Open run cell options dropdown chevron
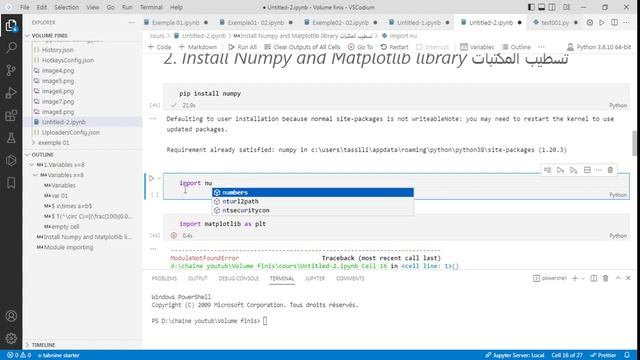640x360 pixels. (x=159, y=178)
